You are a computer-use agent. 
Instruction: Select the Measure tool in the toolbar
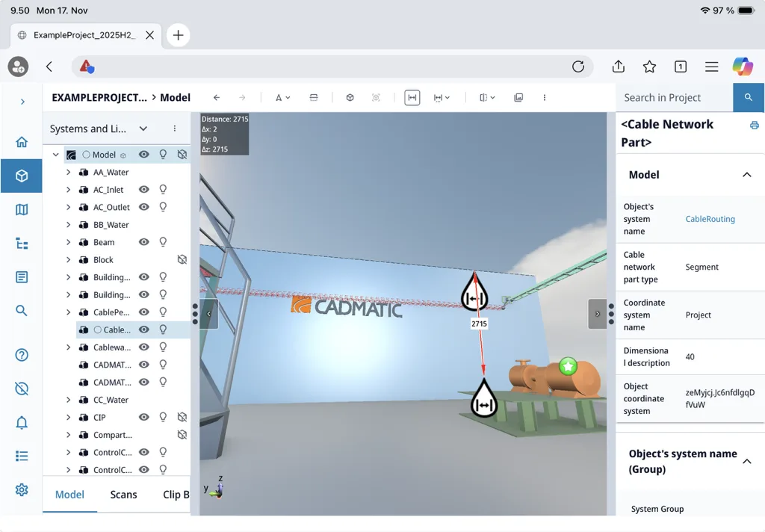[x=412, y=97]
